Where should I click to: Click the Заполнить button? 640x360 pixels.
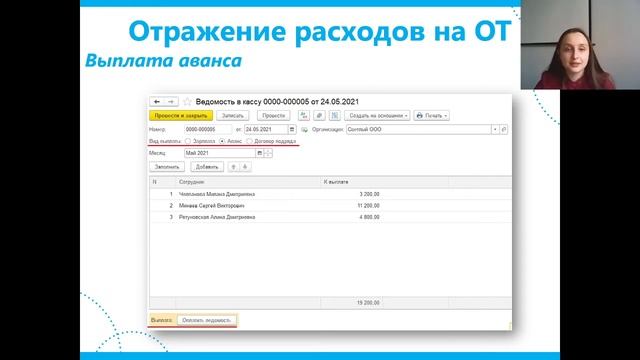[x=167, y=167]
